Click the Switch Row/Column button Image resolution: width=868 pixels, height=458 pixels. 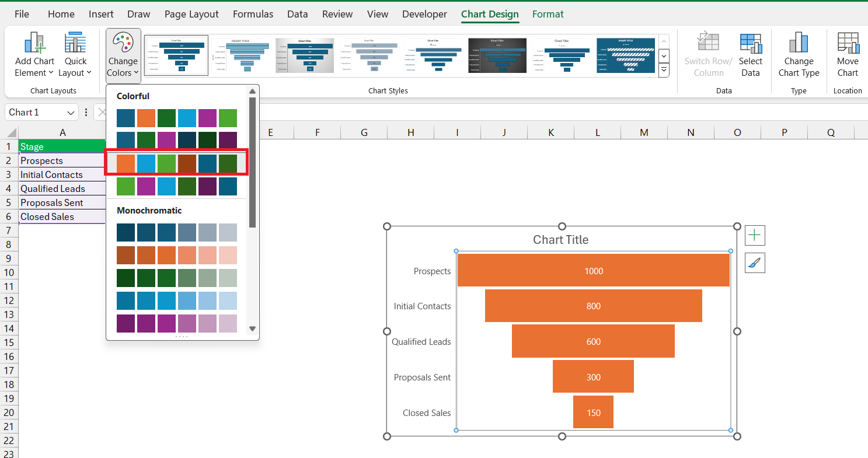(x=708, y=55)
